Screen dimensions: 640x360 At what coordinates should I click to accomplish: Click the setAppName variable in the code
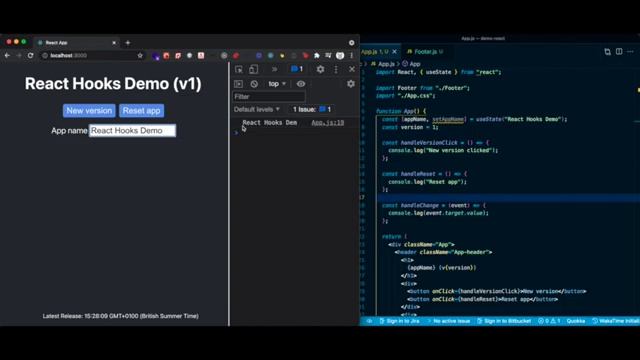point(448,119)
